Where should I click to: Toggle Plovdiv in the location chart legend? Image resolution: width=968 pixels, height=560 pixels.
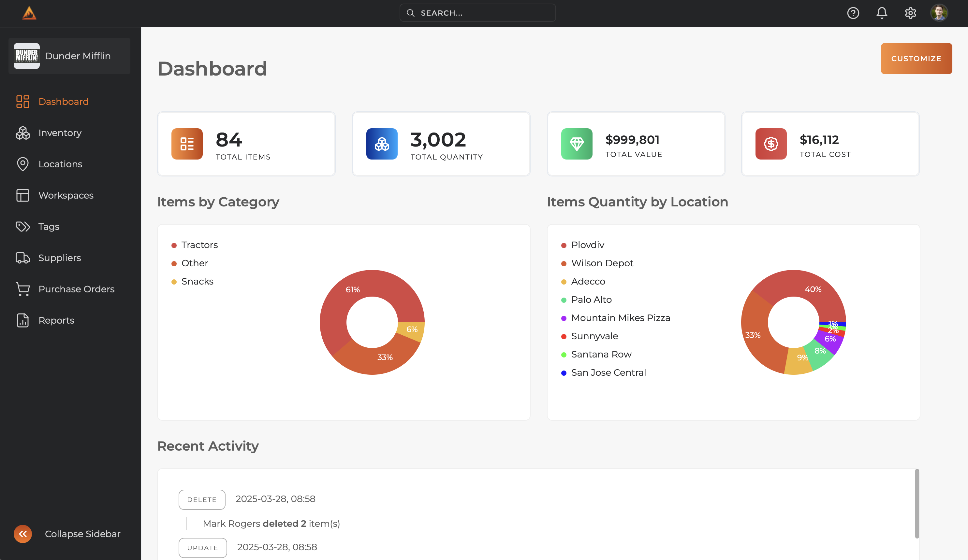pyautogui.click(x=587, y=245)
